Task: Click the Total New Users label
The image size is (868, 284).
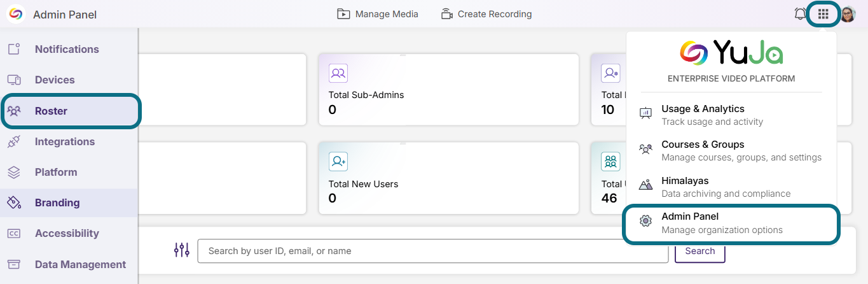Action: pyautogui.click(x=363, y=184)
